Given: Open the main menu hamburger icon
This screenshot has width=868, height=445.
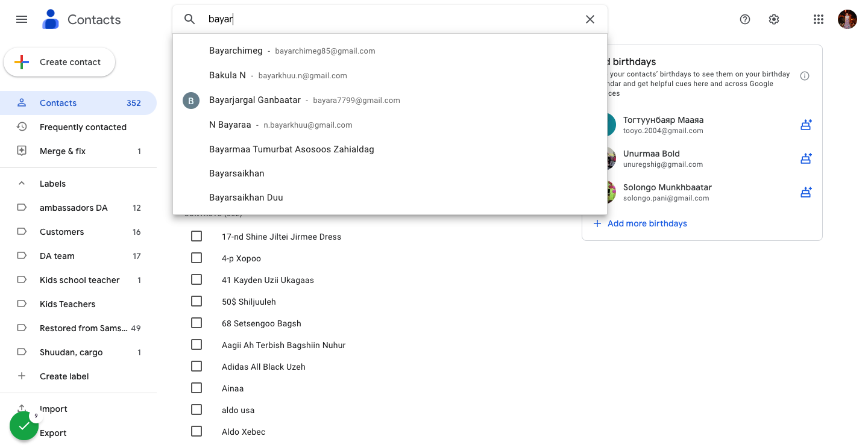Looking at the screenshot, I should coord(22,19).
